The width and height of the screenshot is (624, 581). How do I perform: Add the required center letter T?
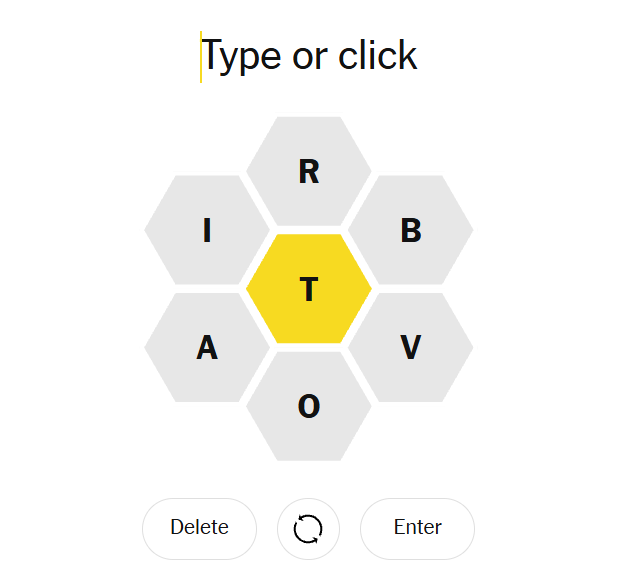tap(309, 289)
